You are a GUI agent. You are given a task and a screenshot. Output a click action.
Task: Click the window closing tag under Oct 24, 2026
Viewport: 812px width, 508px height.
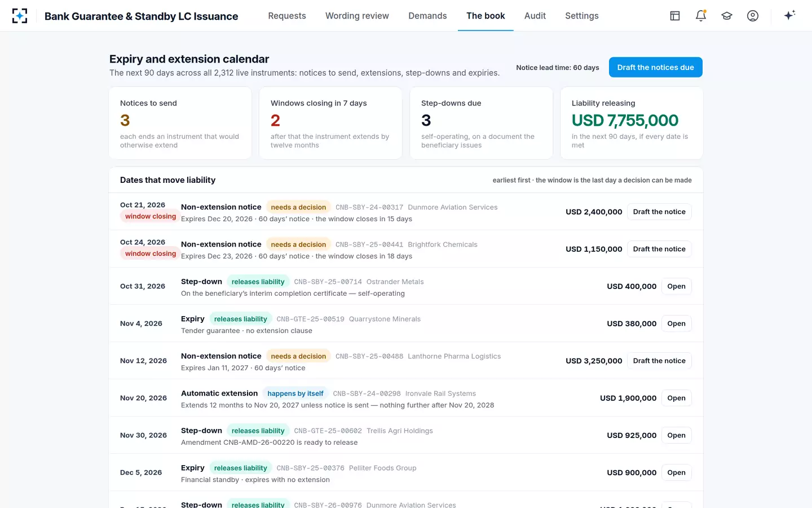[x=151, y=253]
